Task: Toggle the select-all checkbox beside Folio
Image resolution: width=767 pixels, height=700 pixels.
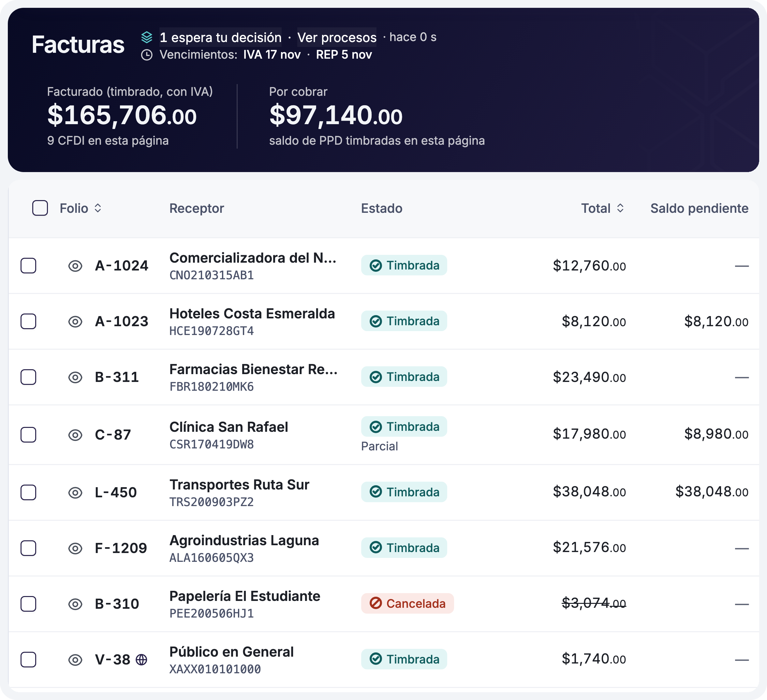Action: click(40, 208)
